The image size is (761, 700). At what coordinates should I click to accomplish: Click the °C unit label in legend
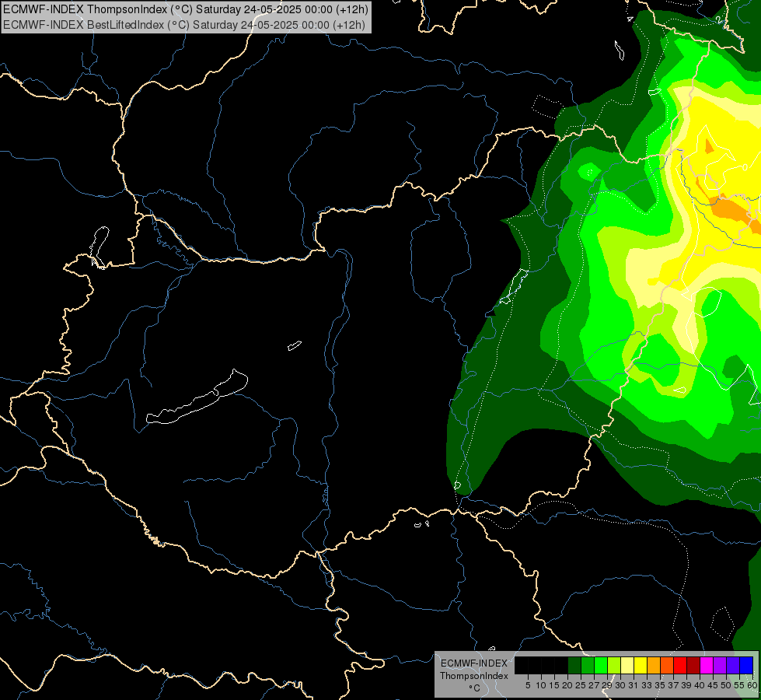click(x=475, y=688)
